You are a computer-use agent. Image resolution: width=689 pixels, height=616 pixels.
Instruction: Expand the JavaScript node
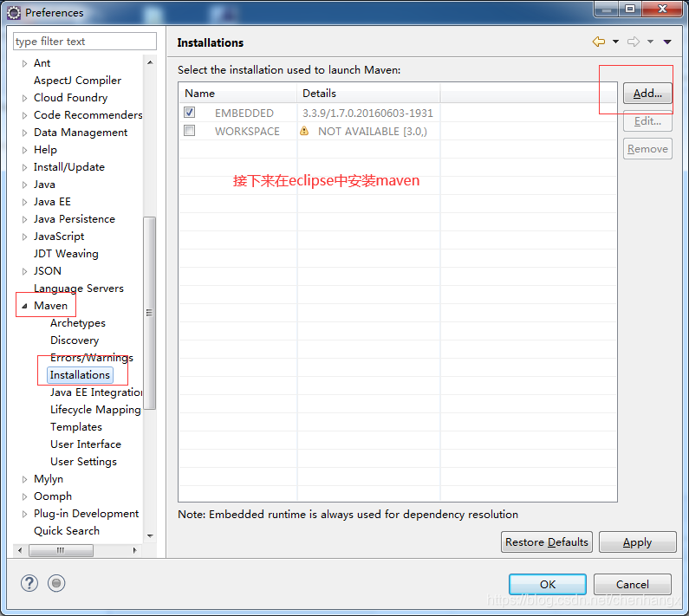coord(24,237)
